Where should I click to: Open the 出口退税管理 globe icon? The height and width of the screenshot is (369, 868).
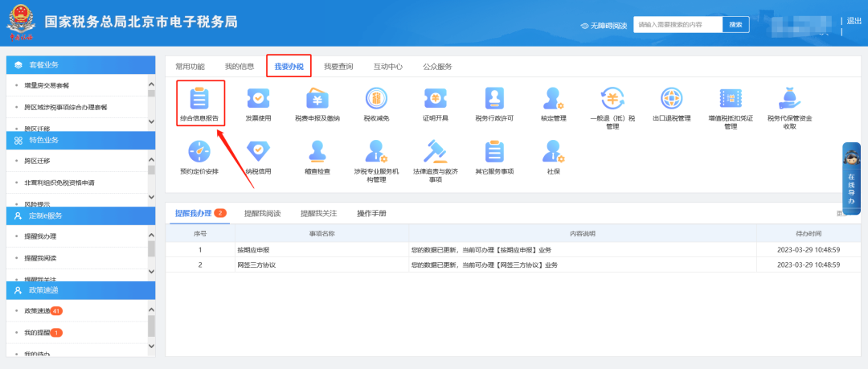click(x=671, y=99)
